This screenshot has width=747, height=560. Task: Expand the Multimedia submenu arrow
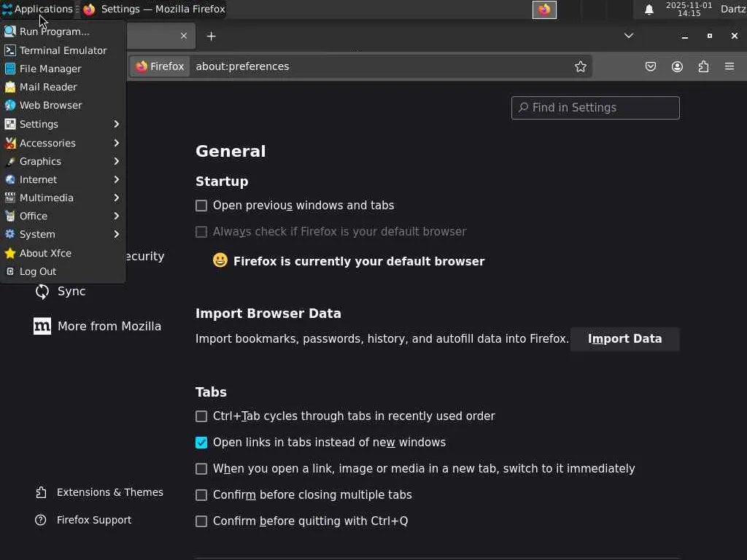[x=116, y=198]
